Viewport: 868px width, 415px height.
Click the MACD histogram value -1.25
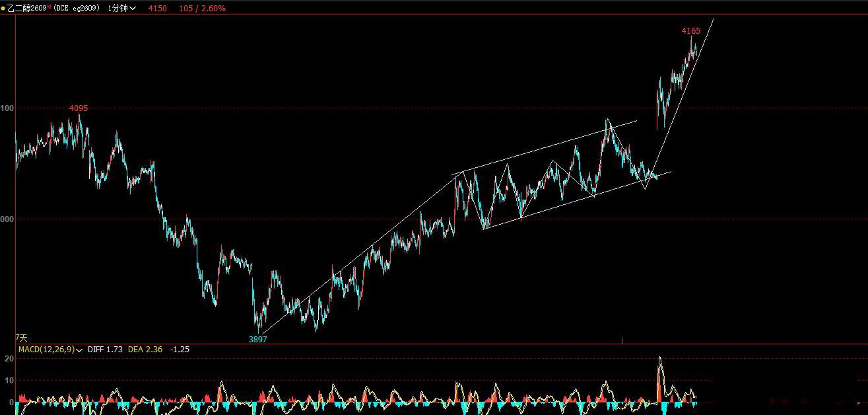pyautogui.click(x=180, y=349)
